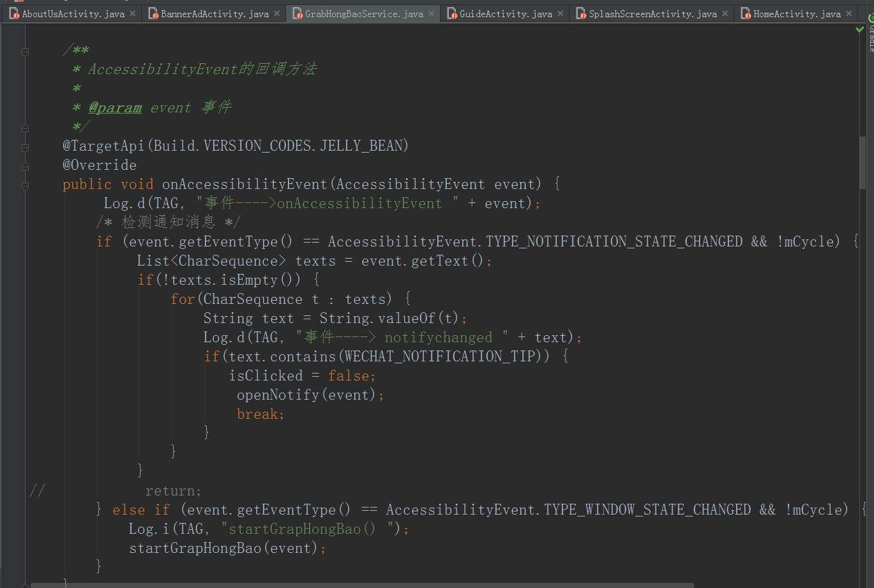The image size is (874, 588).
Task: Click Build.VERSION_CODES.JELLY_BEAN argument
Action: [x=278, y=146]
